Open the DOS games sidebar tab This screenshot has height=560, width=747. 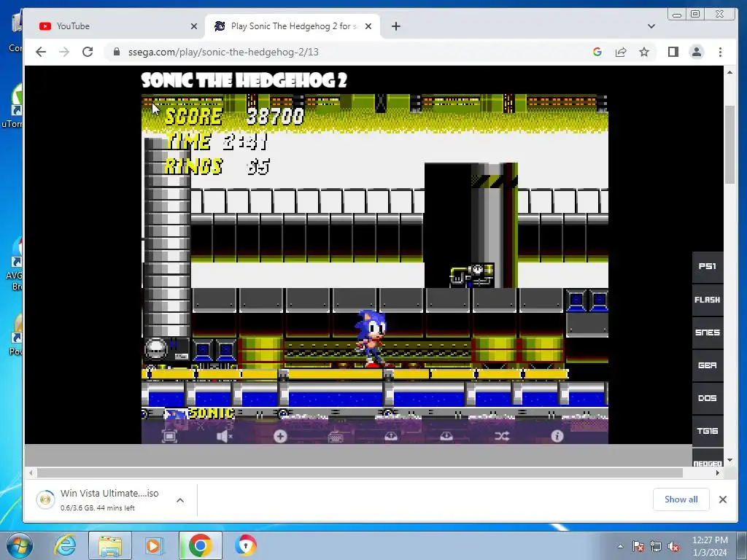(708, 398)
